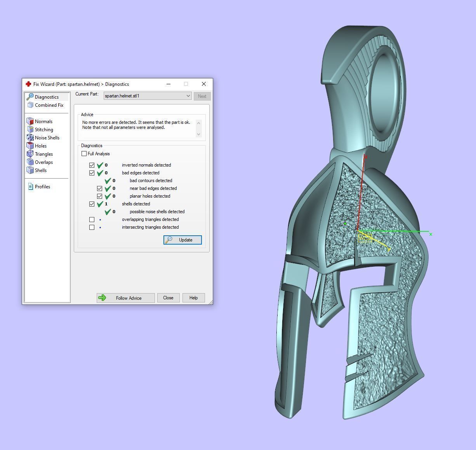Uncheck shells detected checkbox
476x450 pixels.
click(92, 204)
